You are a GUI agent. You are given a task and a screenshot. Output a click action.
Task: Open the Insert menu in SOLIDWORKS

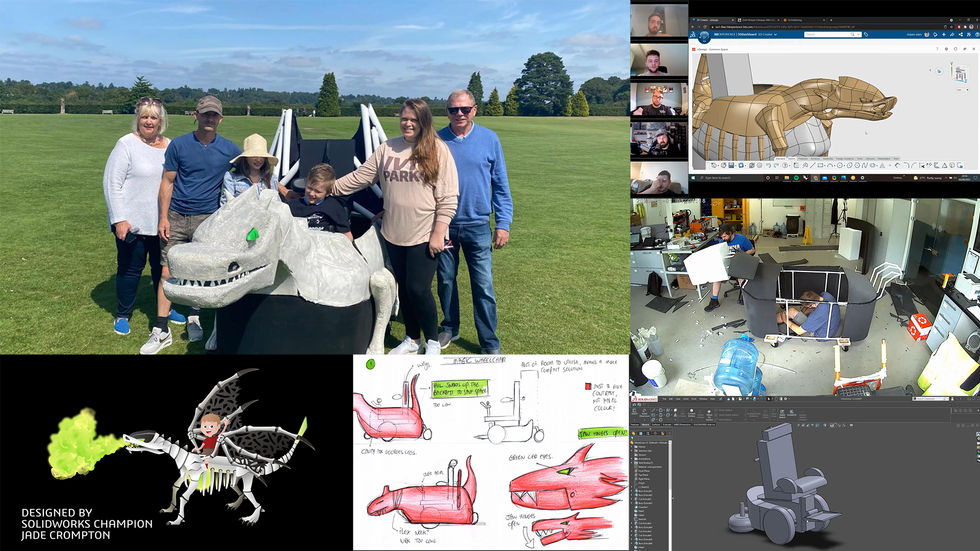tap(685, 399)
